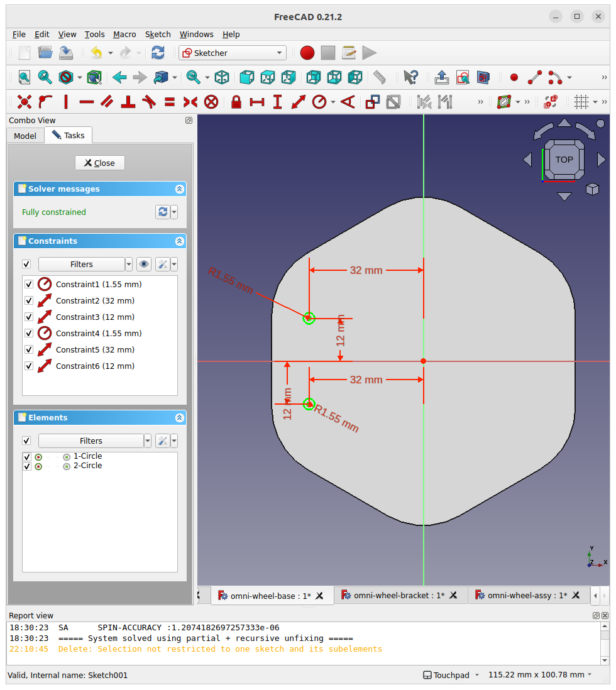Open the Constraints Filters dropdown arrow

click(x=129, y=264)
